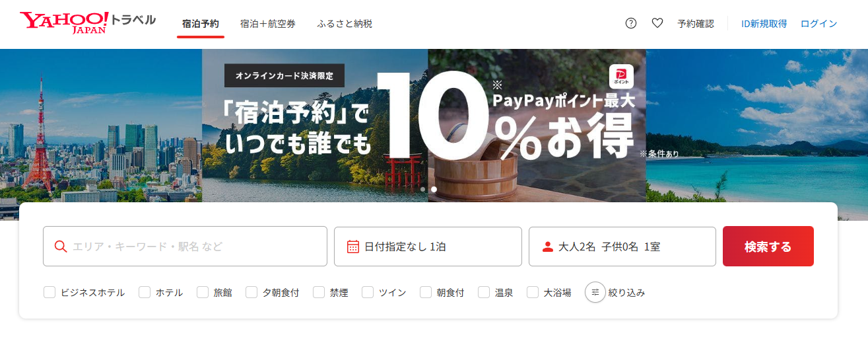Open the help question mark icon

(x=631, y=23)
